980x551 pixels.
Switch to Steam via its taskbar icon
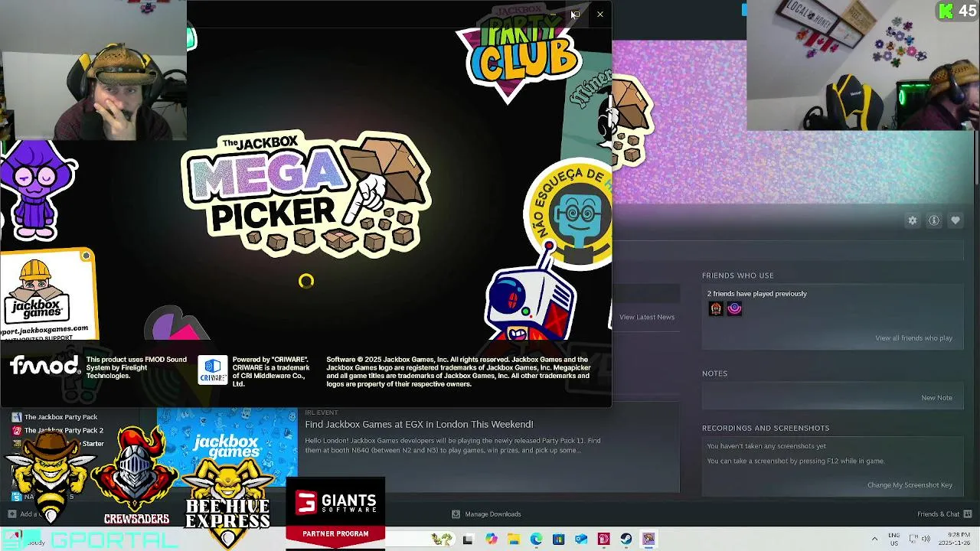pos(626,540)
